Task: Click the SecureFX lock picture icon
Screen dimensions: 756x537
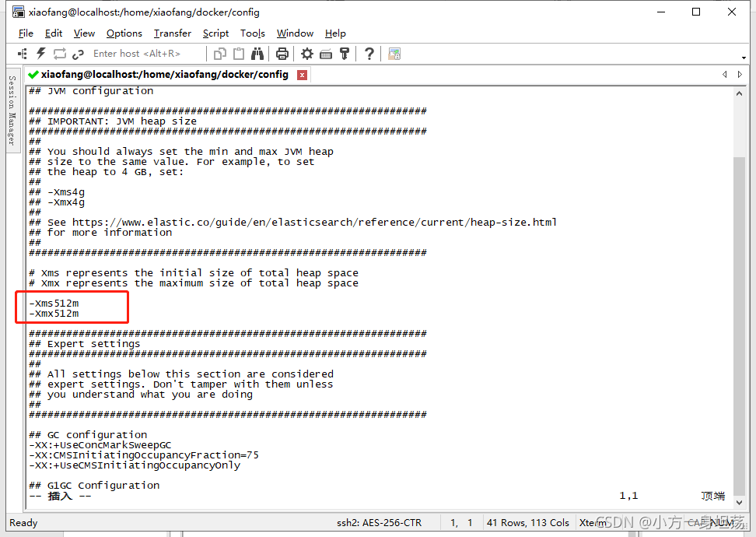Action: [x=394, y=54]
